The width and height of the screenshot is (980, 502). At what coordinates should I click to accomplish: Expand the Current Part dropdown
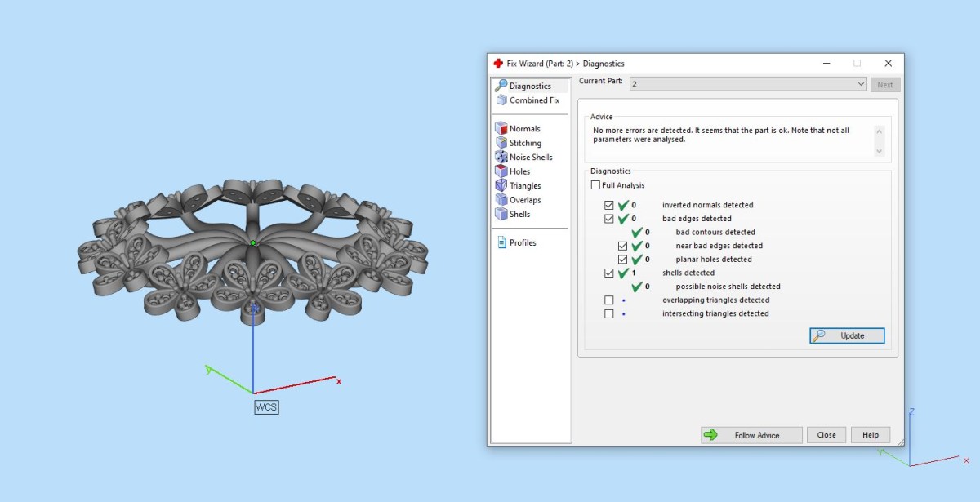point(862,84)
